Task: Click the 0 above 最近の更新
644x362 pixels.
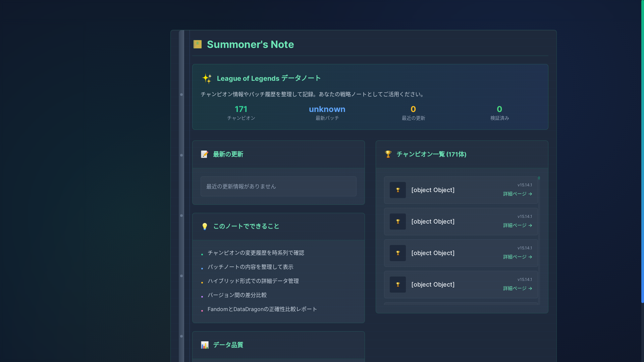Action: click(413, 109)
